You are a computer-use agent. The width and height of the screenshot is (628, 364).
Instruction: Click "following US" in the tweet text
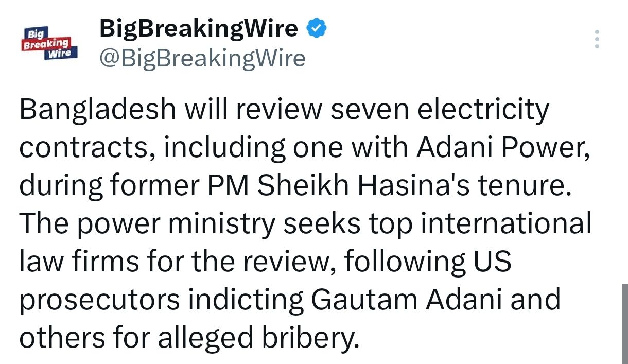coord(428,262)
